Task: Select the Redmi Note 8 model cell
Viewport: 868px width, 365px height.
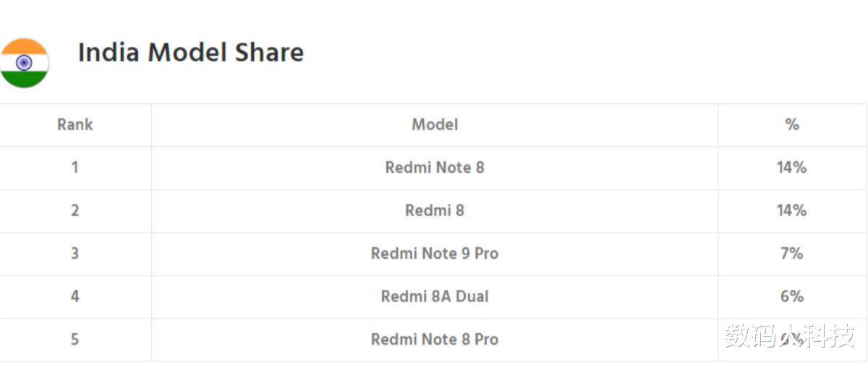Action: coord(435,168)
